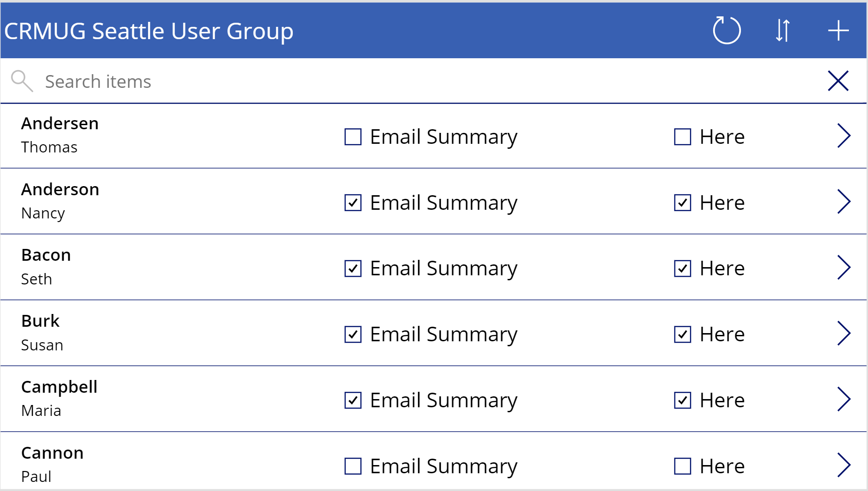This screenshot has width=868, height=491.
Task: Click the CRMUG Seattle User Group title
Action: tap(149, 31)
